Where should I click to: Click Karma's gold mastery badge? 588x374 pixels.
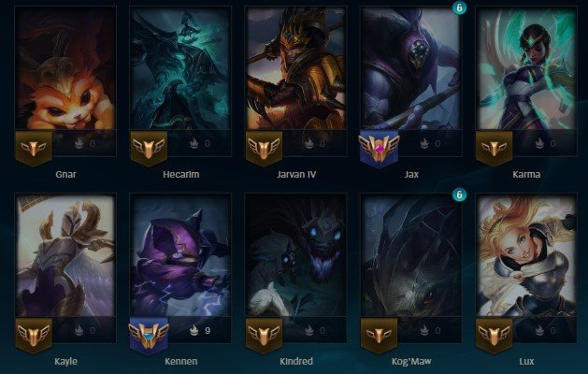click(494, 148)
